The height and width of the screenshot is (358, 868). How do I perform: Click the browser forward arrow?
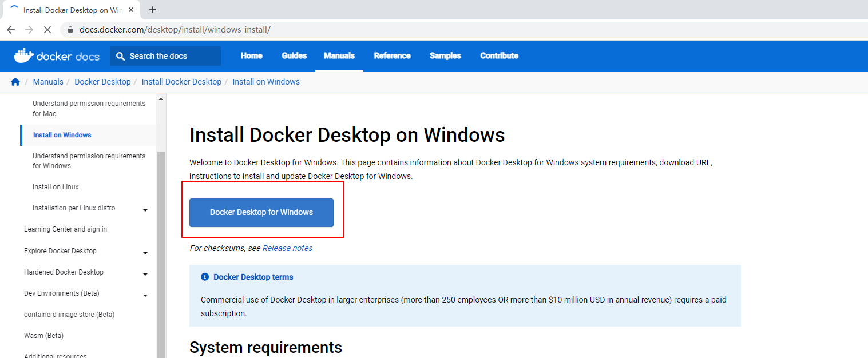click(x=29, y=30)
